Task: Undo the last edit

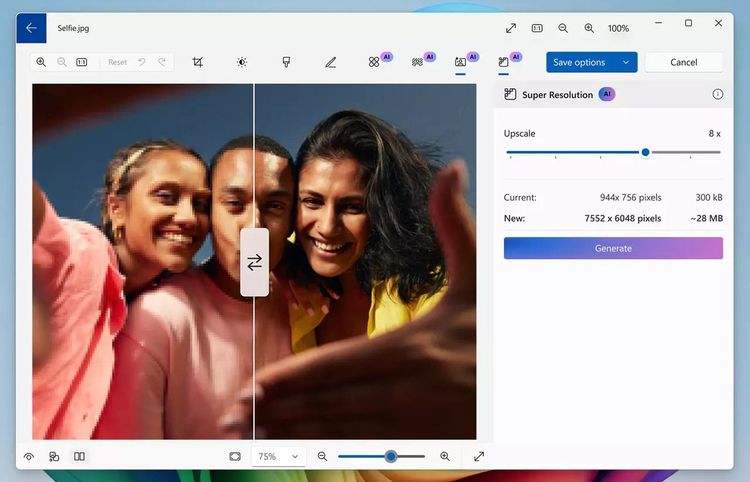Action: click(x=142, y=62)
